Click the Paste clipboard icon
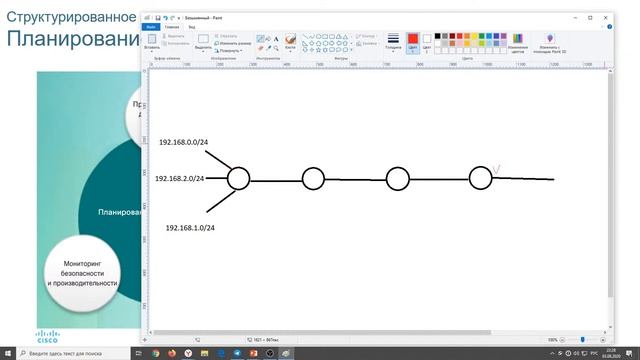 152,39
